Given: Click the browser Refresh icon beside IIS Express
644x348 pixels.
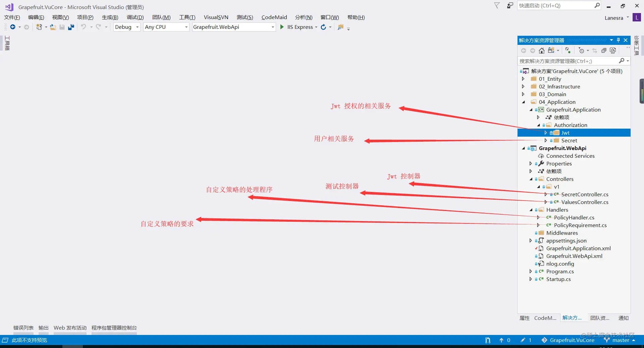Looking at the screenshot, I should tap(323, 27).
